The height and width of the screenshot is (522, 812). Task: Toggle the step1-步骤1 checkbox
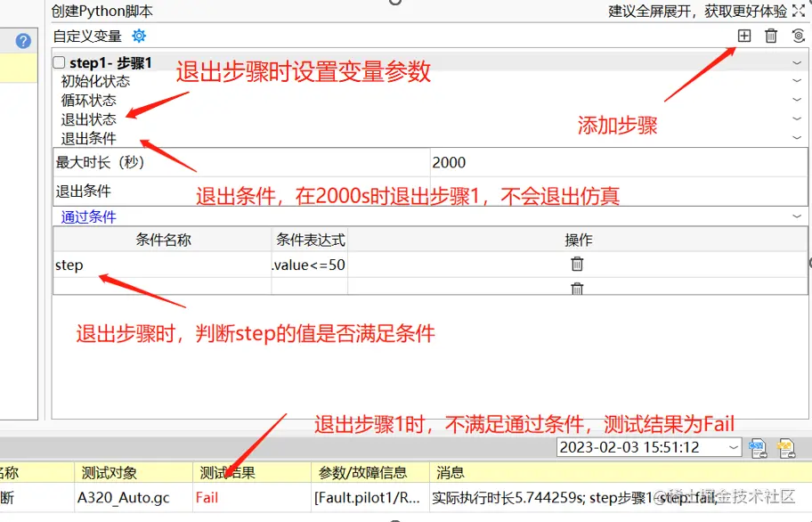point(59,62)
